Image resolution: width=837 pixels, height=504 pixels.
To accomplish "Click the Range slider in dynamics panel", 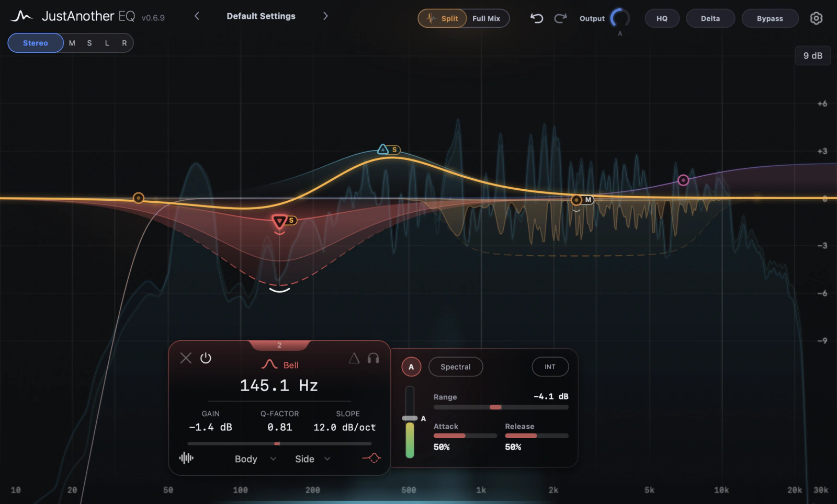I will pos(501,407).
